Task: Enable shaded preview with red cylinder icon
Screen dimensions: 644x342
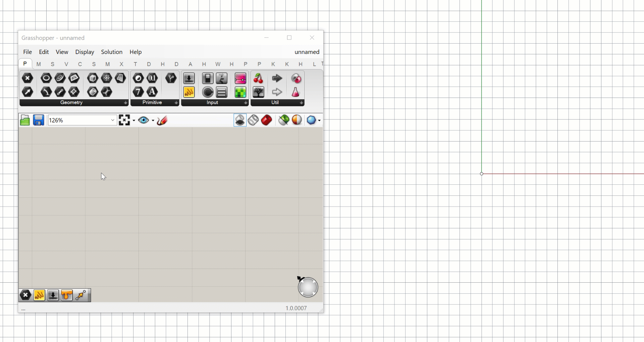Action: pyautogui.click(x=267, y=120)
